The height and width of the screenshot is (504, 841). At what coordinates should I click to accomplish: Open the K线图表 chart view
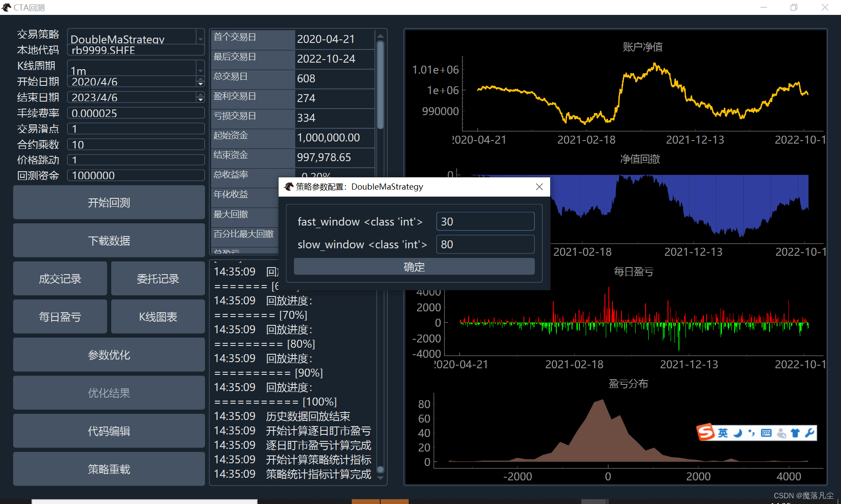point(158,317)
